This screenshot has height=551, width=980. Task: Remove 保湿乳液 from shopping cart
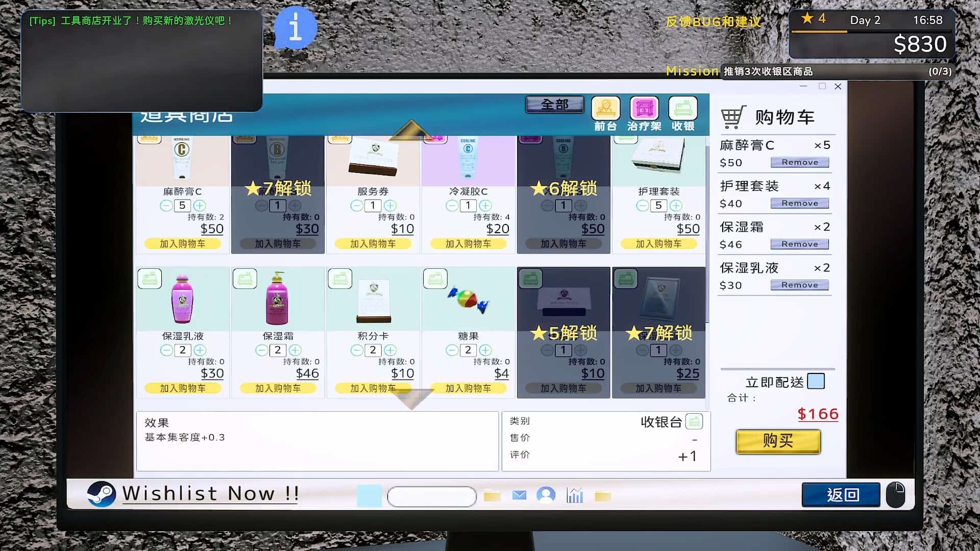click(799, 285)
